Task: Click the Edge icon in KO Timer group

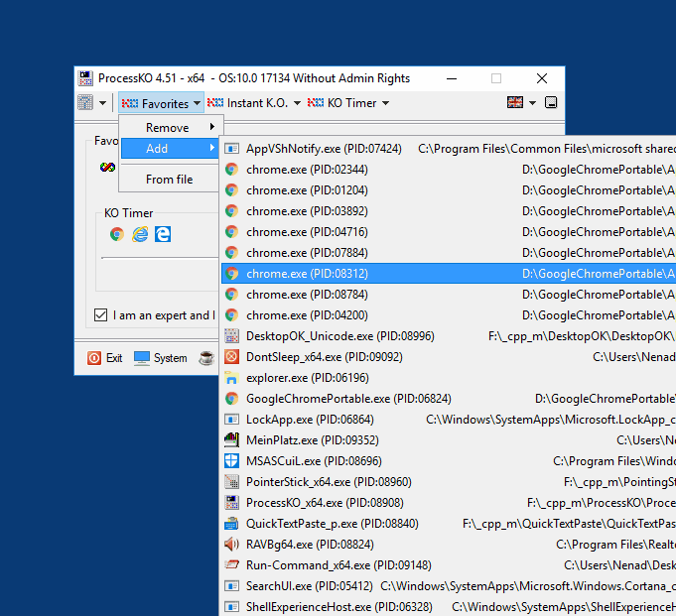Action: click(163, 234)
